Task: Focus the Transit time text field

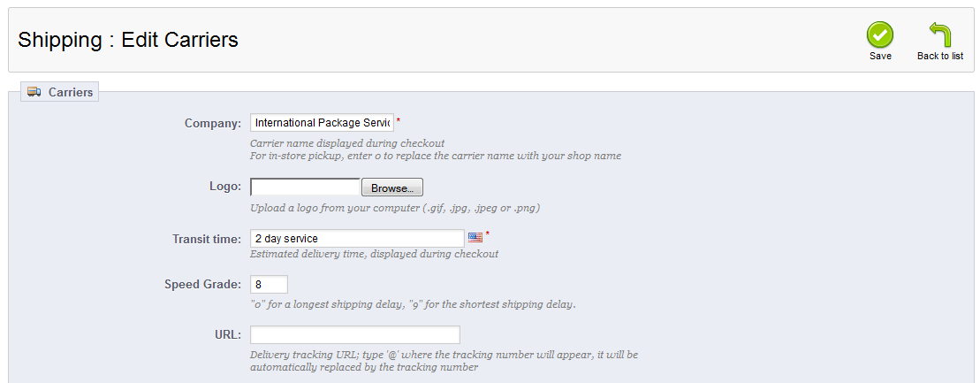Action: 357,239
